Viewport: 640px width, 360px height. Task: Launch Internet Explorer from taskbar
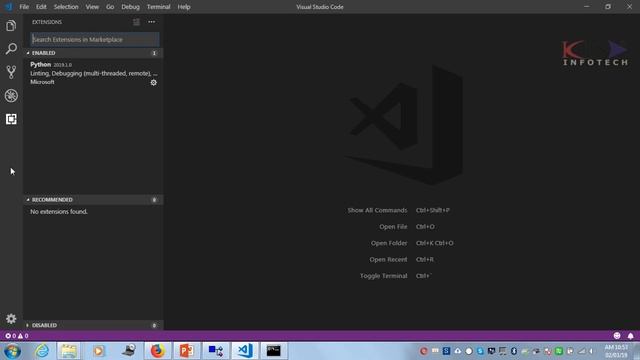tap(42, 351)
